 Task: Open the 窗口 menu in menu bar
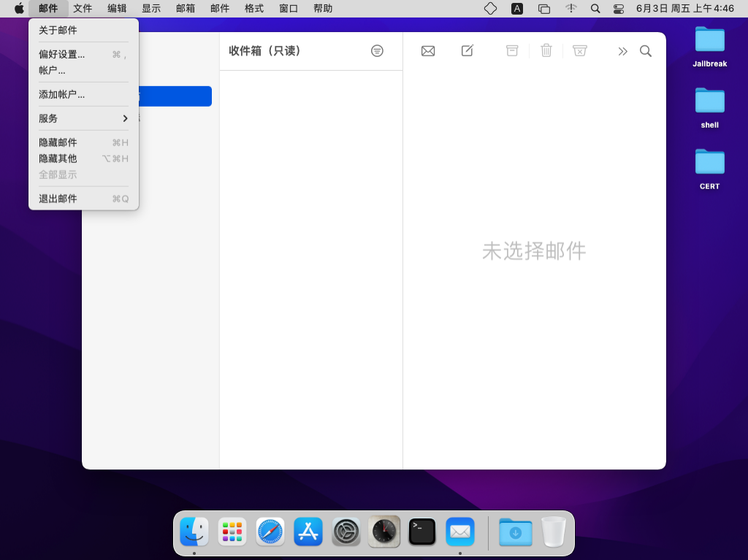click(x=289, y=9)
